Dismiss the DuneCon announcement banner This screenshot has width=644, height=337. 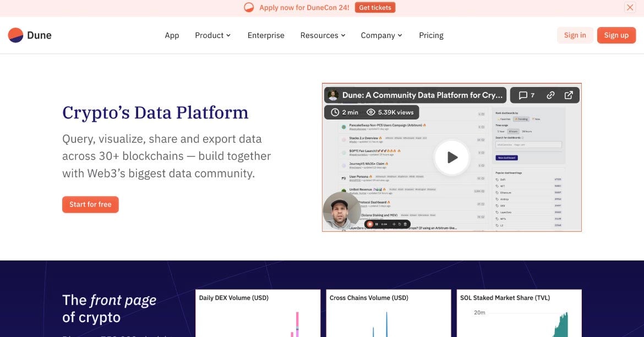(630, 7)
